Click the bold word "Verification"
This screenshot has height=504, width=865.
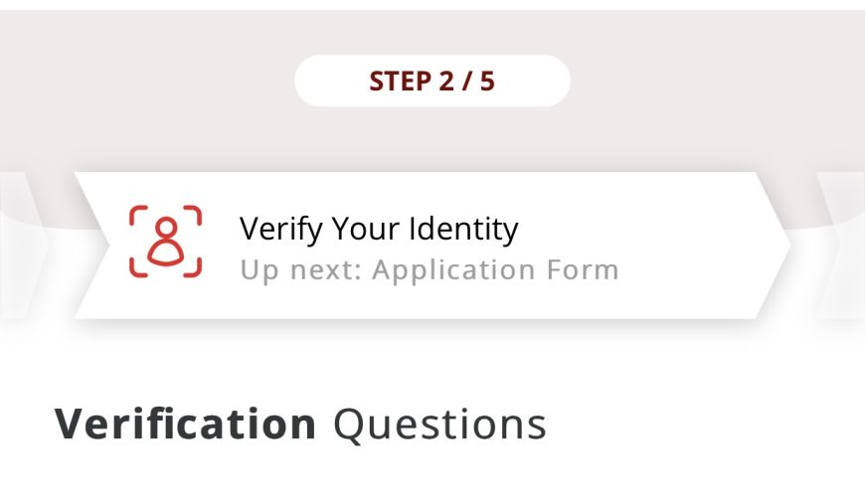186,423
